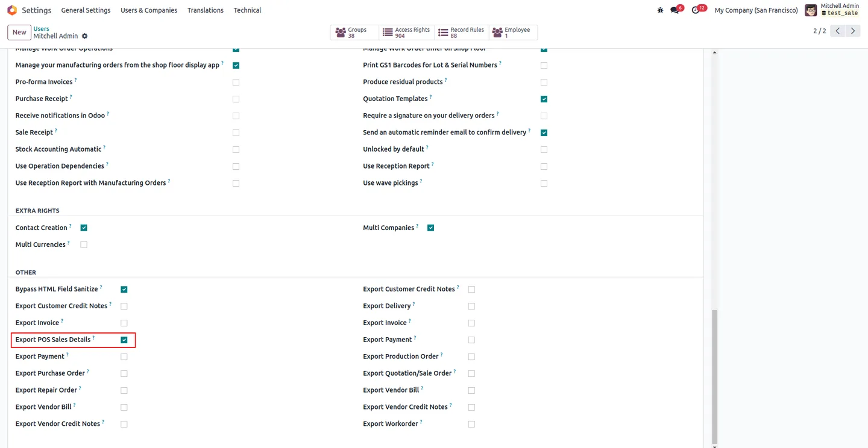Screen dimensions: 868x448
Task: Enable Pro-forma Invoices checkbox
Action: click(236, 82)
